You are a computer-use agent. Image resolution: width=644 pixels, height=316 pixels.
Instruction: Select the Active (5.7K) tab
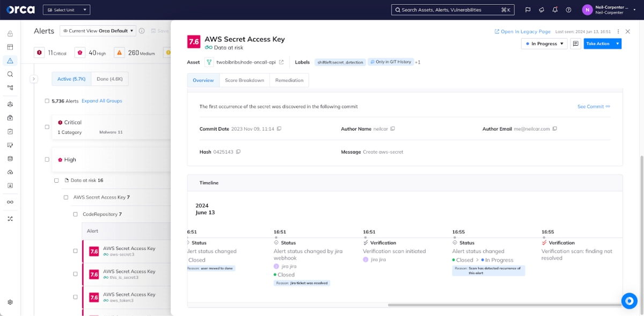71,79
